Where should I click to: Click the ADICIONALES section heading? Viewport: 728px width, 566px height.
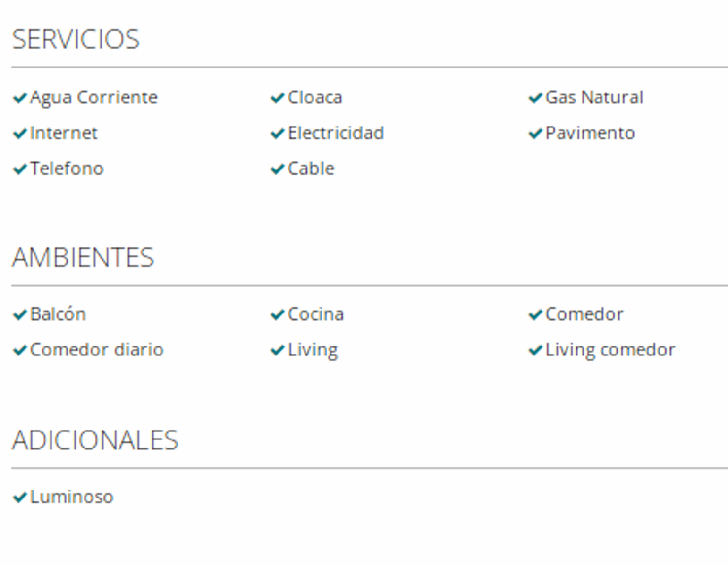pyautogui.click(x=95, y=440)
